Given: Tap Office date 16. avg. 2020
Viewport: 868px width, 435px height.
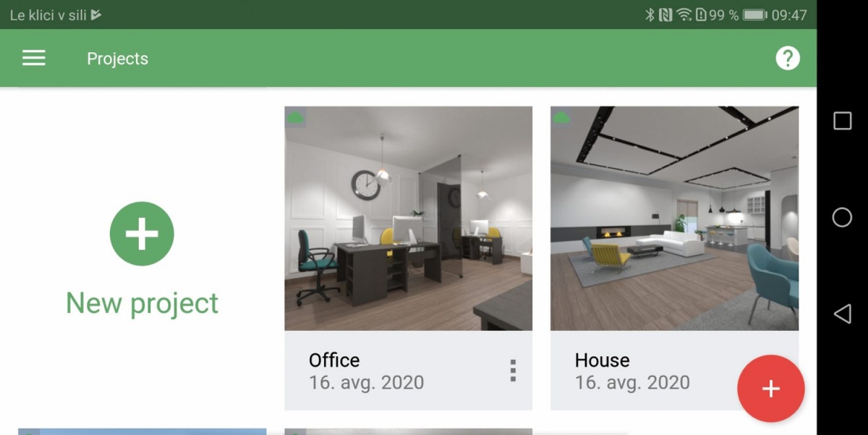Looking at the screenshot, I should tap(367, 383).
